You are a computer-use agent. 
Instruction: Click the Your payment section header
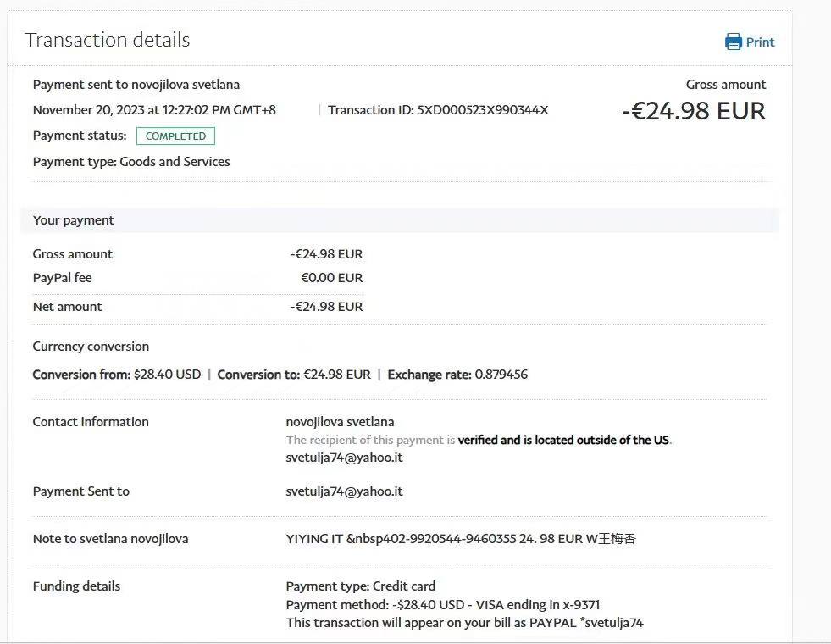pyautogui.click(x=74, y=220)
